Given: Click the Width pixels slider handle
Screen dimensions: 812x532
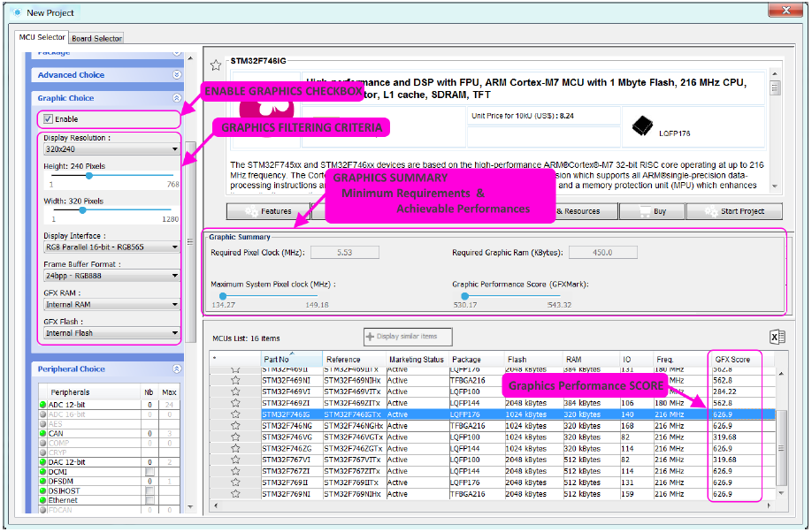Looking at the screenshot, I should coord(82,210).
